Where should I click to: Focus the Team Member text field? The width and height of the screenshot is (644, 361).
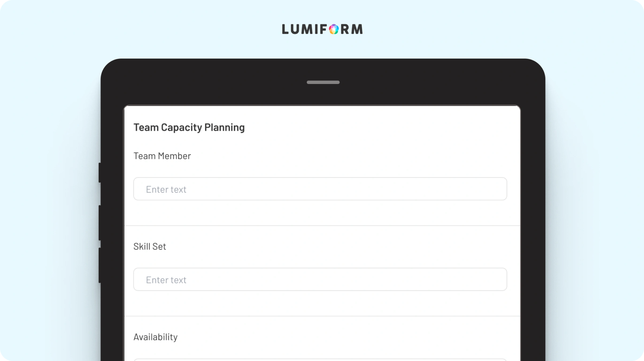[x=320, y=189]
